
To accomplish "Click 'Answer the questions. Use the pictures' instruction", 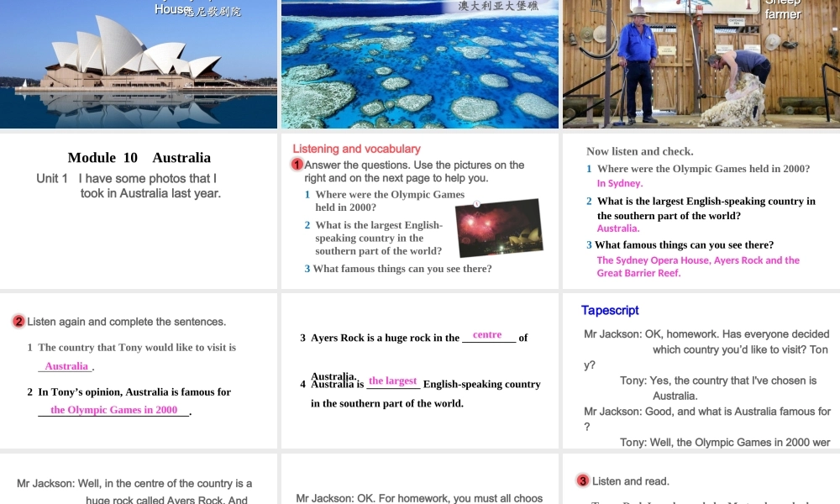I will tap(414, 171).
